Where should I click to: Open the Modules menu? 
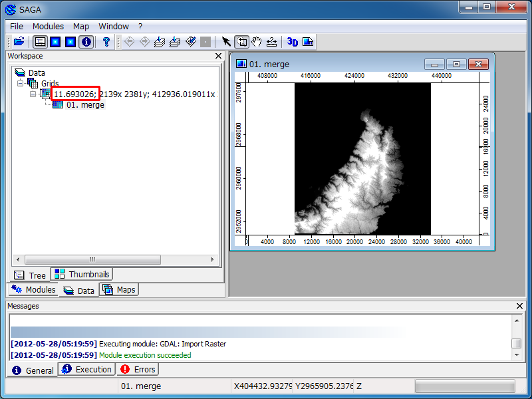pos(48,26)
